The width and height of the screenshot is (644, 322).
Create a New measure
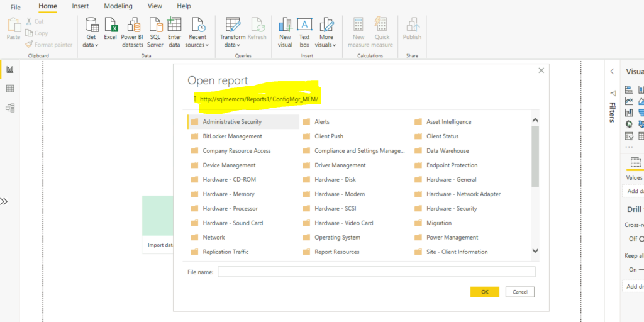coord(358,33)
